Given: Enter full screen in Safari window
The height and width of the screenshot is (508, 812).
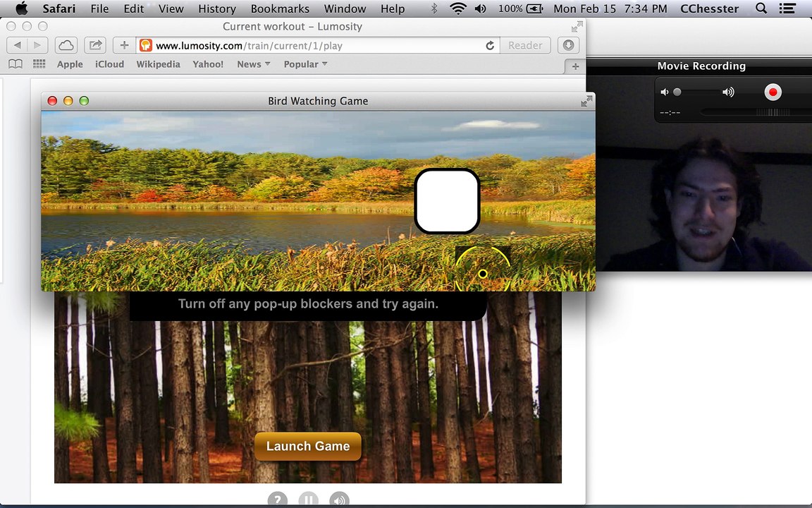Looking at the screenshot, I should tap(577, 26).
